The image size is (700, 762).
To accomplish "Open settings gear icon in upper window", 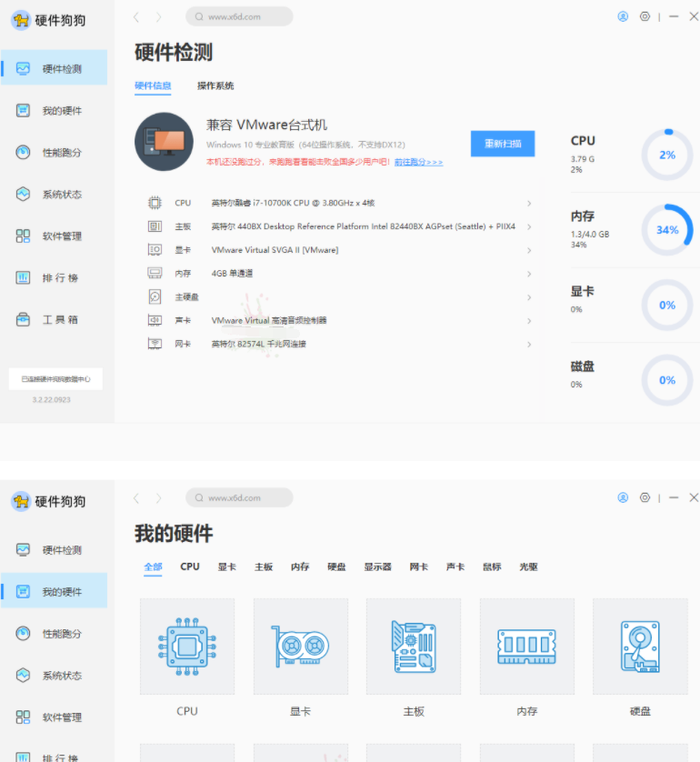I will [x=645, y=16].
